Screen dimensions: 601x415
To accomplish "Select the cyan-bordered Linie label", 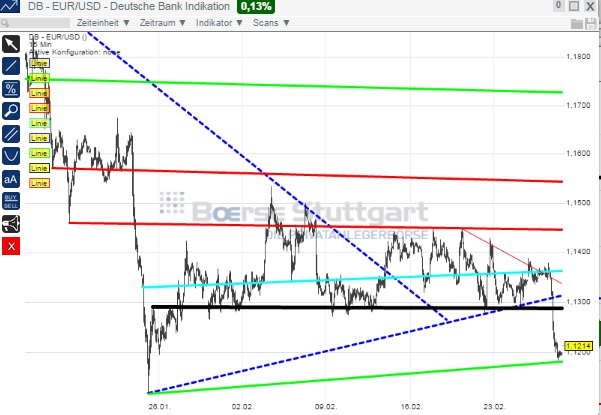I will point(39,123).
